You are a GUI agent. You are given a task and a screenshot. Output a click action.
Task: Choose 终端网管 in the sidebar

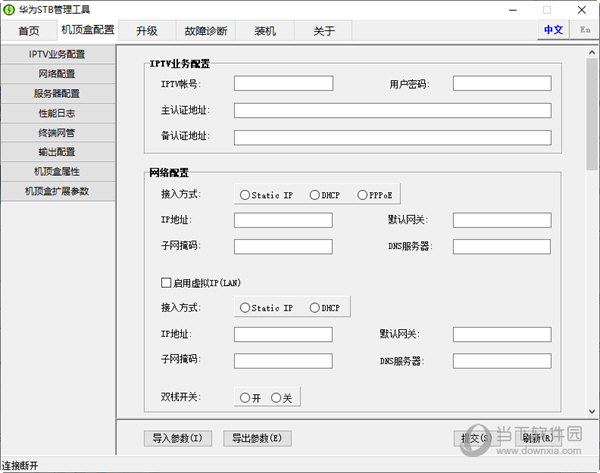pos(58,132)
